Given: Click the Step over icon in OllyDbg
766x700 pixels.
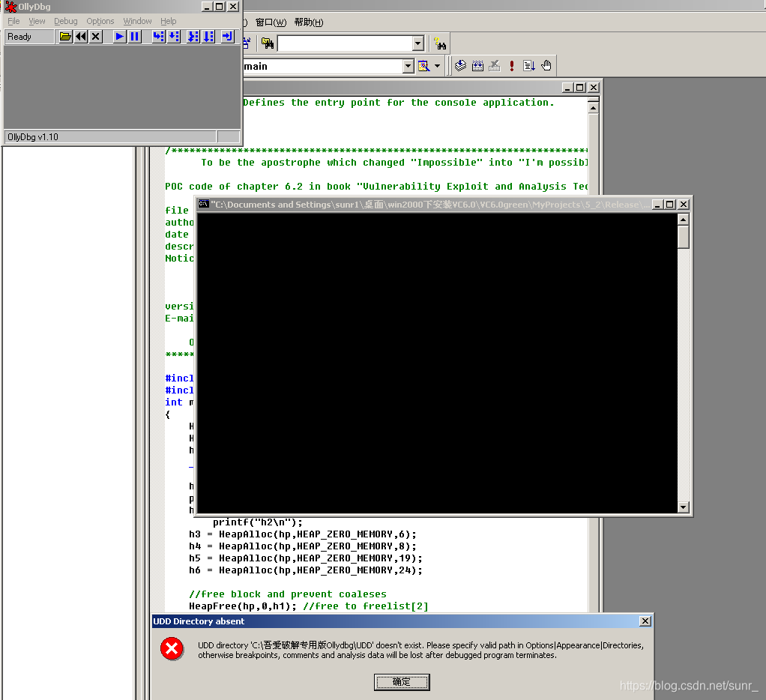Looking at the screenshot, I should pos(174,37).
